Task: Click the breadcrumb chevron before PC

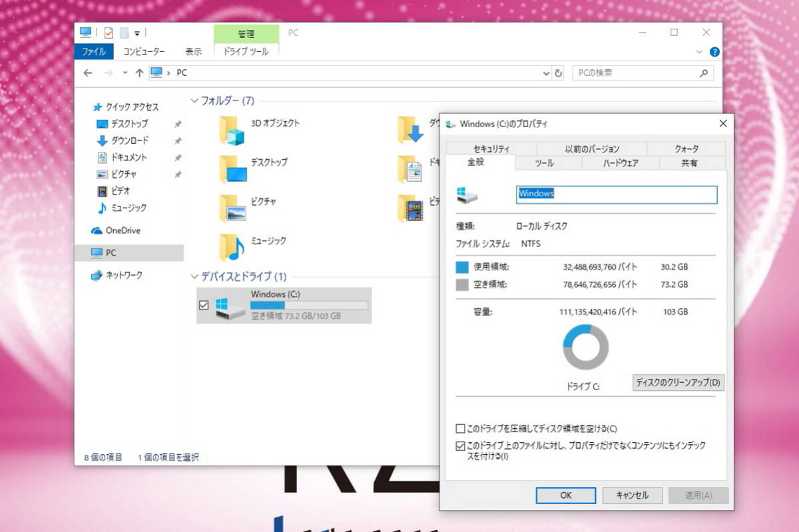Action: [x=168, y=73]
